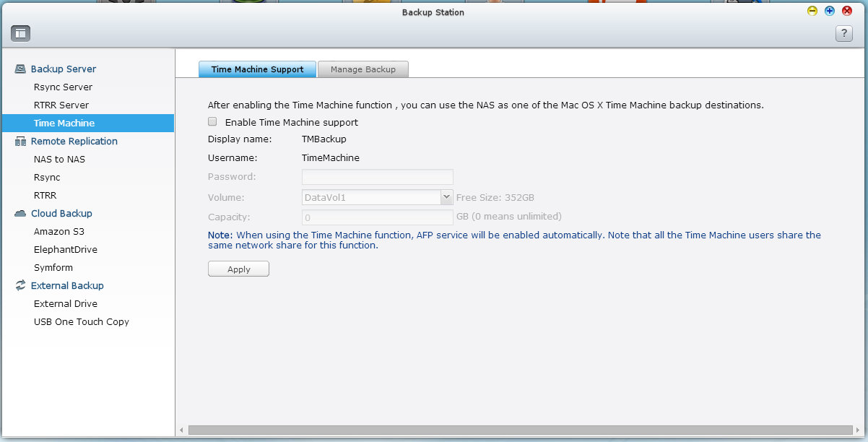
Task: Click the Remote Replication section icon
Action: point(20,142)
